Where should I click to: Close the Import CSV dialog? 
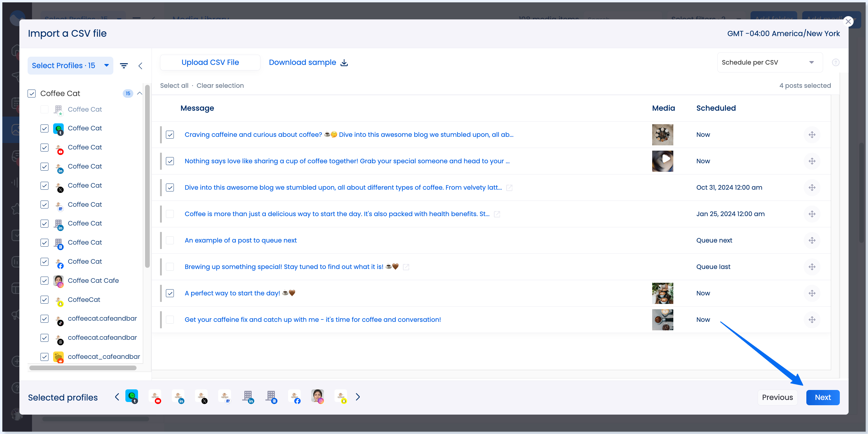coord(848,22)
